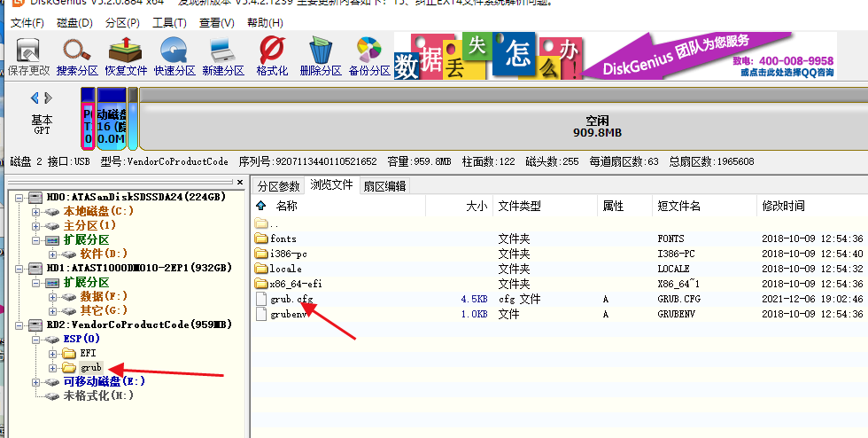Open the Search Partition (搜索分区) tool

pyautogui.click(x=77, y=56)
